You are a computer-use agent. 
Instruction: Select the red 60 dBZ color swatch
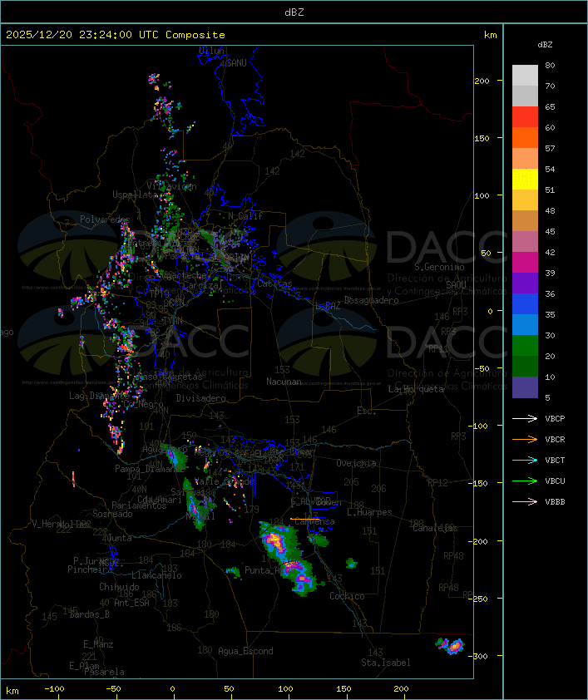(x=525, y=117)
